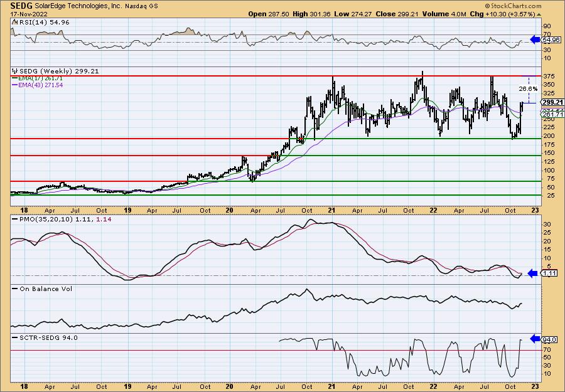Click the green up triangle after Chg
The height and width of the screenshot is (392, 565).
click(539, 14)
